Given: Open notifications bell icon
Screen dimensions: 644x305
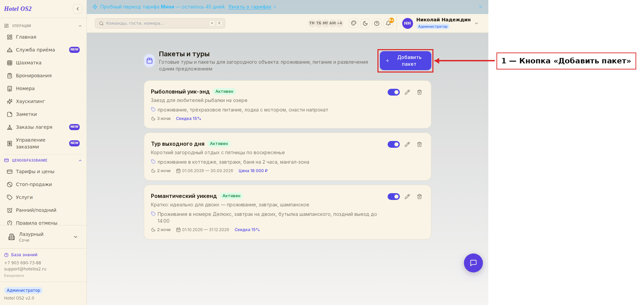Looking at the screenshot, I should click(x=388, y=23).
